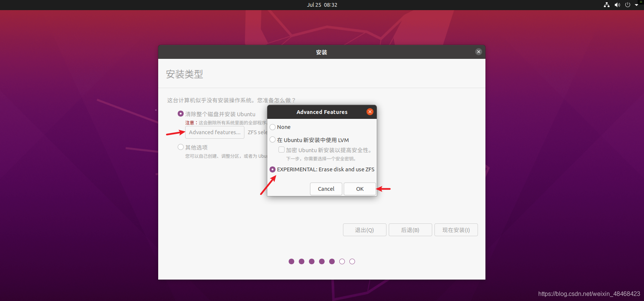Confirm Advanced Features with OK
The image size is (644, 301).
click(360, 189)
